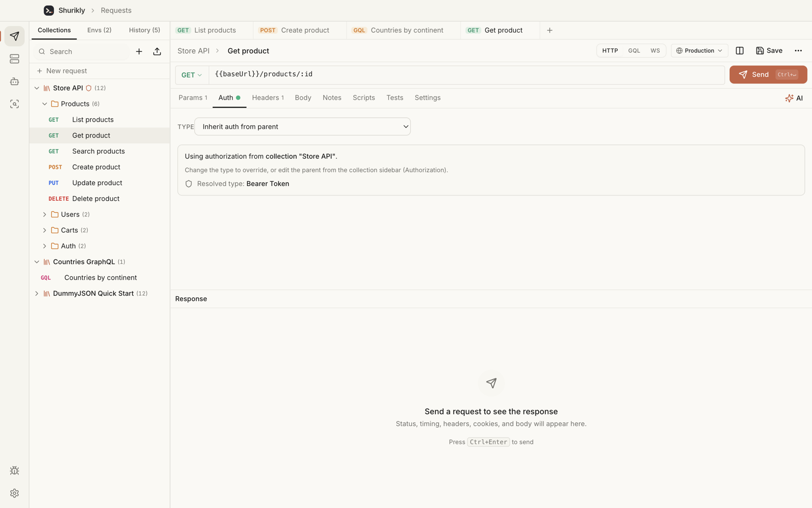The image size is (812, 508).
Task: Open the bug debug sidebar icon
Action: click(x=14, y=470)
